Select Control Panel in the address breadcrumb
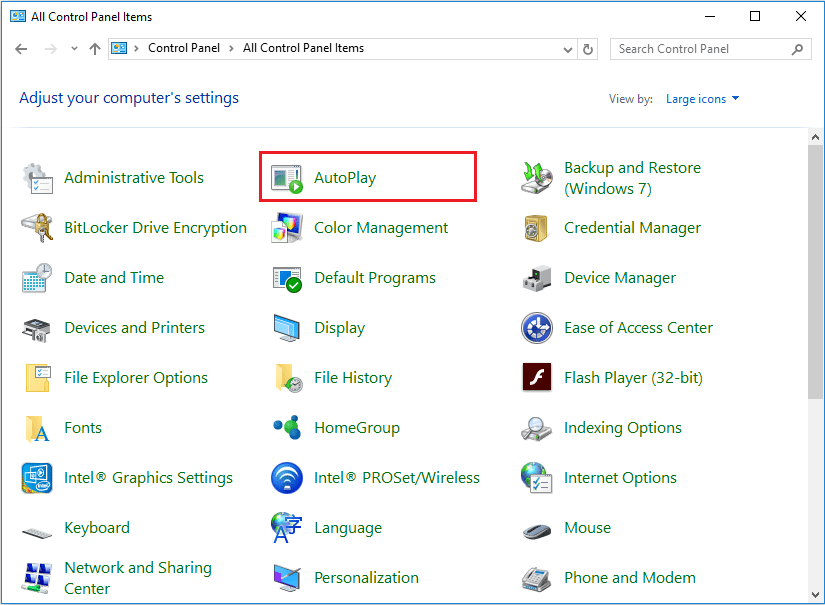825x605 pixels. coord(182,48)
